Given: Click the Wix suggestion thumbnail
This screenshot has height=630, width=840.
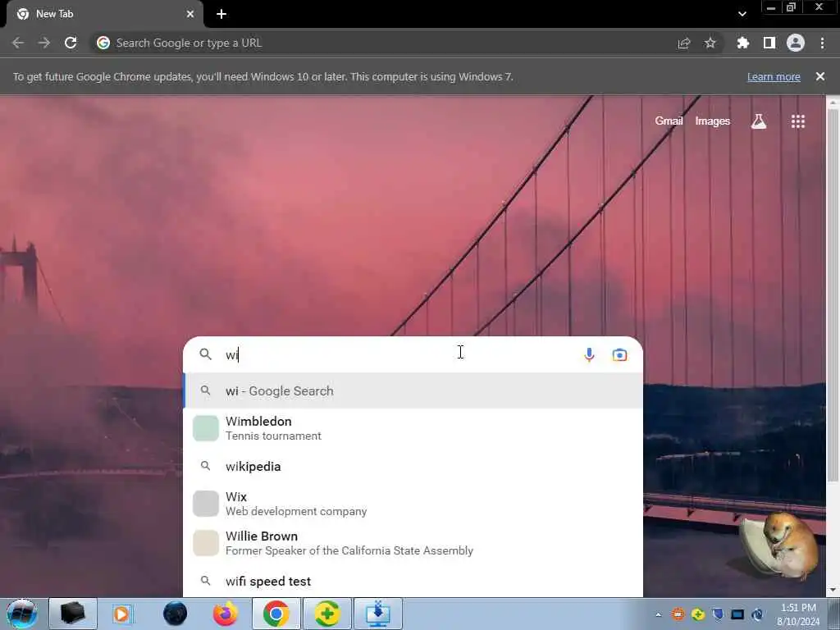Looking at the screenshot, I should tap(206, 504).
